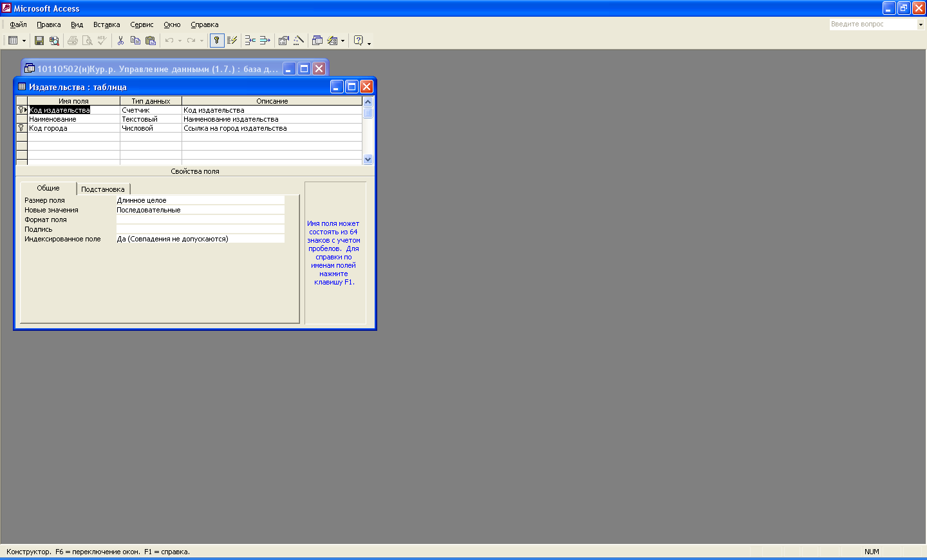Viewport: 927px width, 560px height.
Task: Click the Cut scissors icon
Action: tap(120, 41)
